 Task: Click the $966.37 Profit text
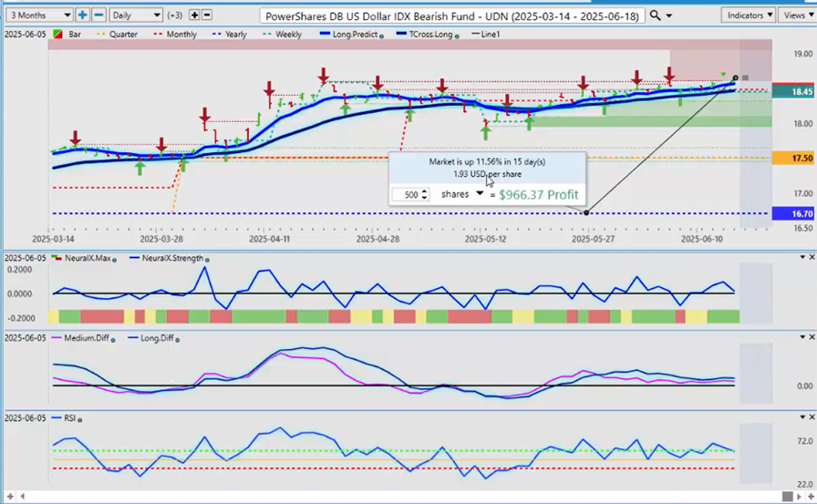tap(539, 195)
